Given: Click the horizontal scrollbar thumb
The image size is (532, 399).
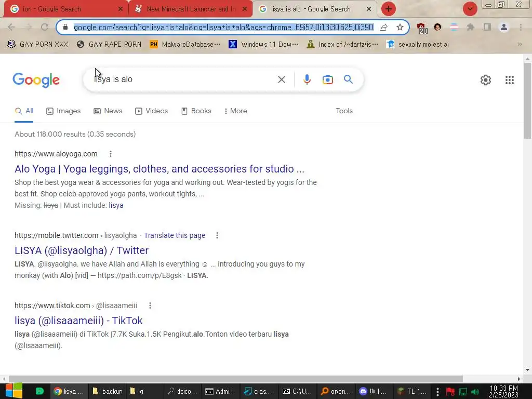Looking at the screenshot, I should click(x=236, y=379).
